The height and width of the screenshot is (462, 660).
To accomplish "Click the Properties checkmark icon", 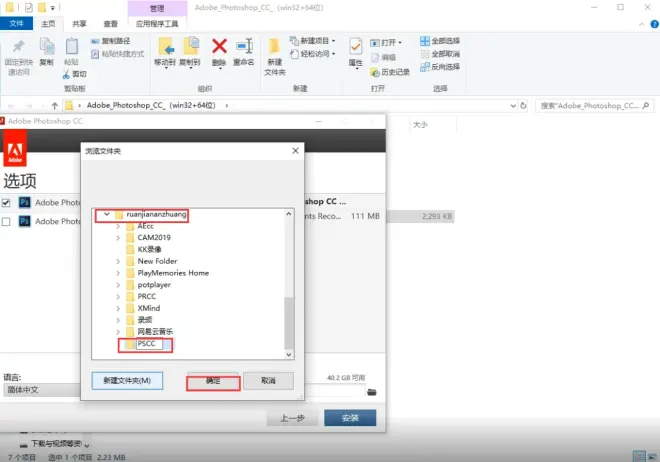I will point(355,46).
